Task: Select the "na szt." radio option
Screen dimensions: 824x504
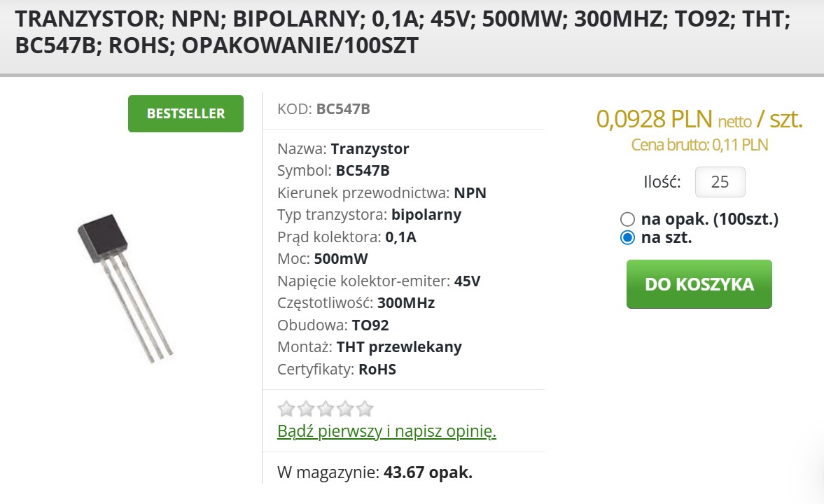Action: 628,237
